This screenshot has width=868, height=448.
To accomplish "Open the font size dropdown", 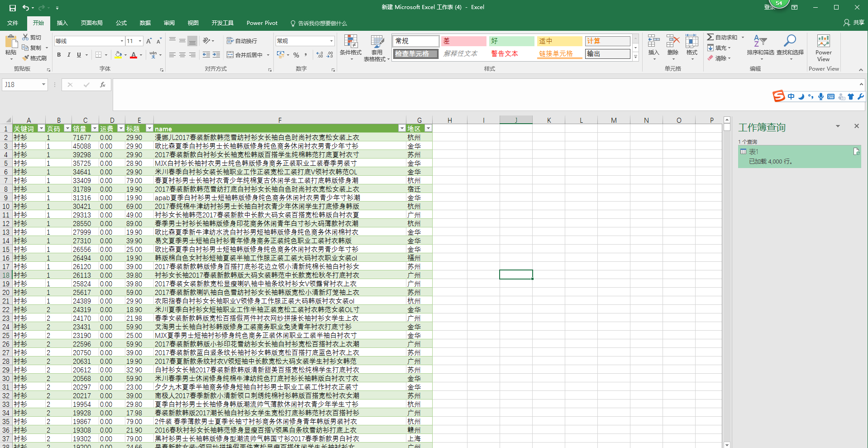I will pos(140,41).
